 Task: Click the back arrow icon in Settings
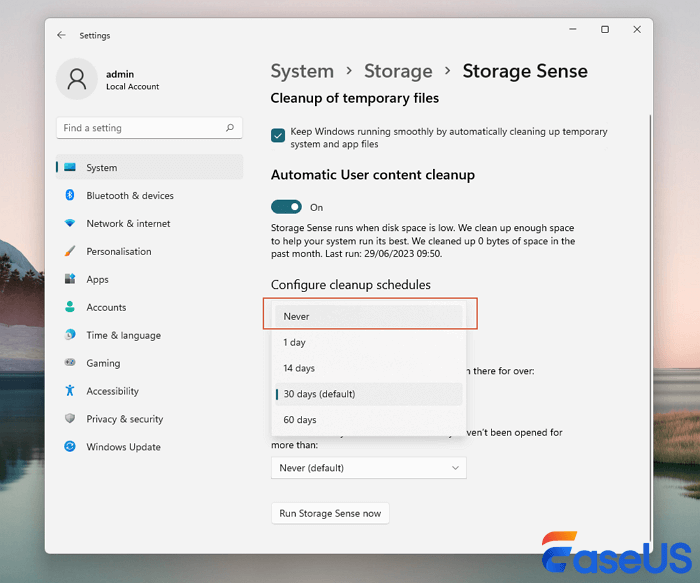pyautogui.click(x=62, y=35)
